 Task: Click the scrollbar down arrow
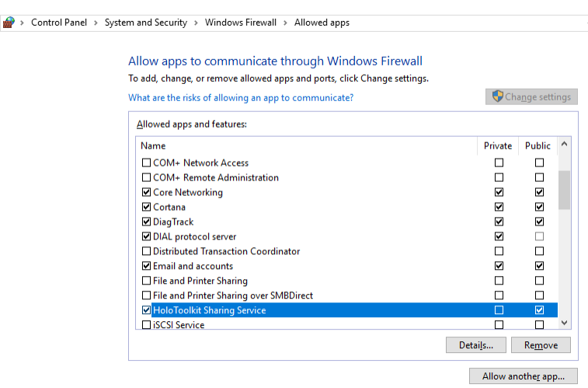pos(565,323)
